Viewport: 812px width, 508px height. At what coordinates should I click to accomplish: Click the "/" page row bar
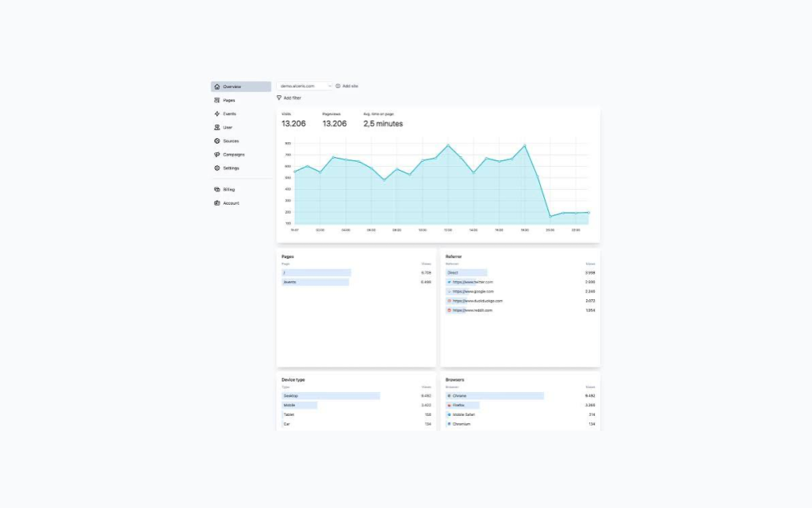coord(316,273)
